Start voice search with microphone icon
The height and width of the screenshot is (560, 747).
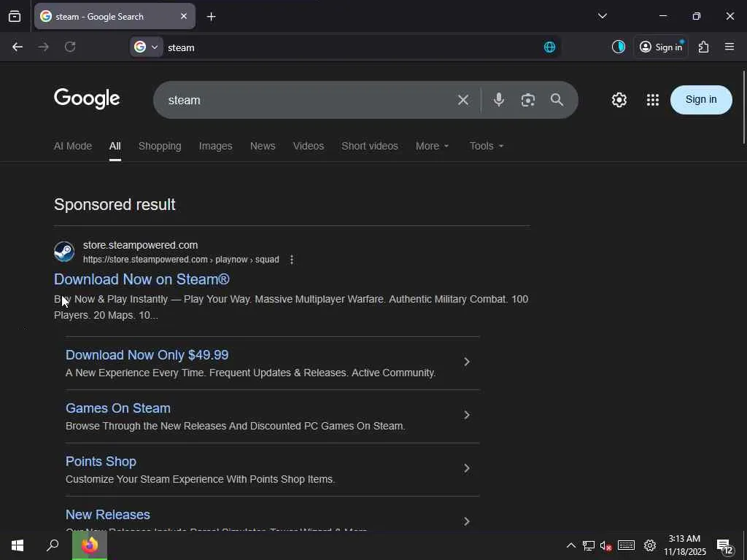(499, 99)
